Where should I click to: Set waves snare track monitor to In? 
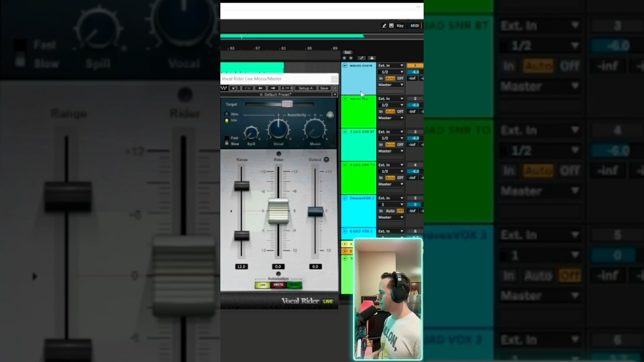tap(381, 78)
